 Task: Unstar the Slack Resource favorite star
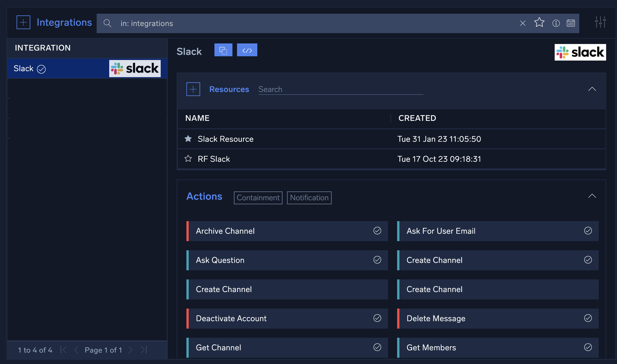(x=188, y=139)
